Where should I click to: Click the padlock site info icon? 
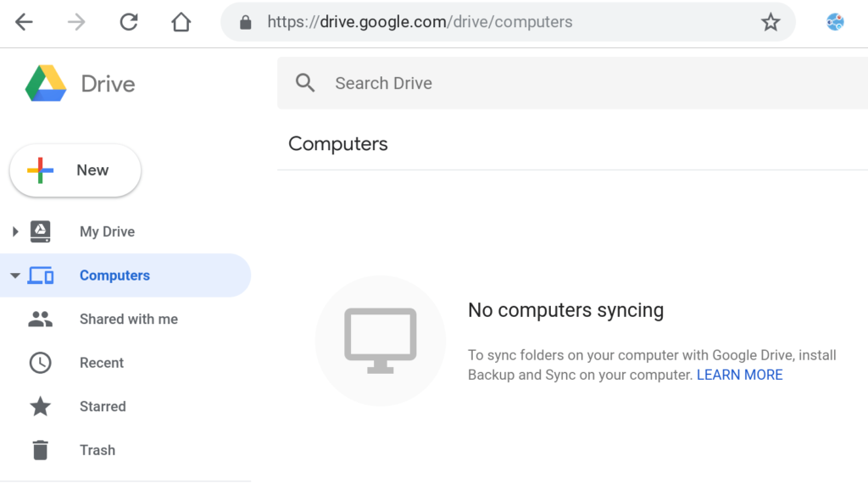[x=246, y=22]
